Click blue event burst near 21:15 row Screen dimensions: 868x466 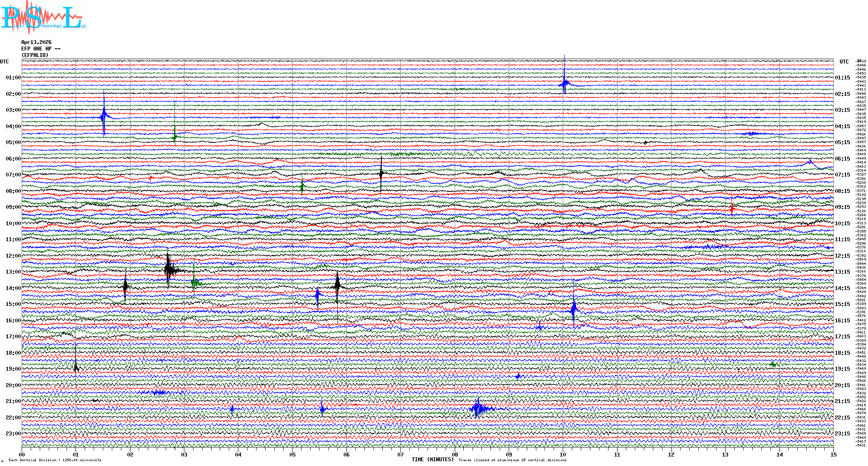[x=478, y=408]
